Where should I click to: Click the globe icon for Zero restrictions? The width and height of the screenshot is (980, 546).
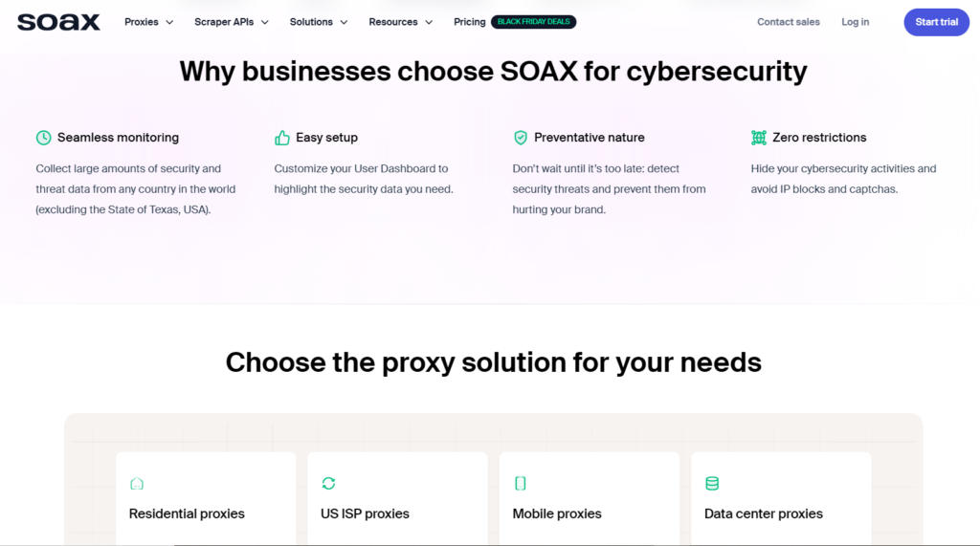759,138
